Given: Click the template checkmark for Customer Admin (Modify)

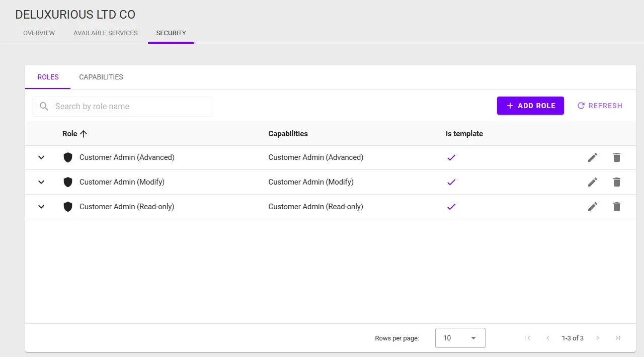Looking at the screenshot, I should tap(451, 182).
